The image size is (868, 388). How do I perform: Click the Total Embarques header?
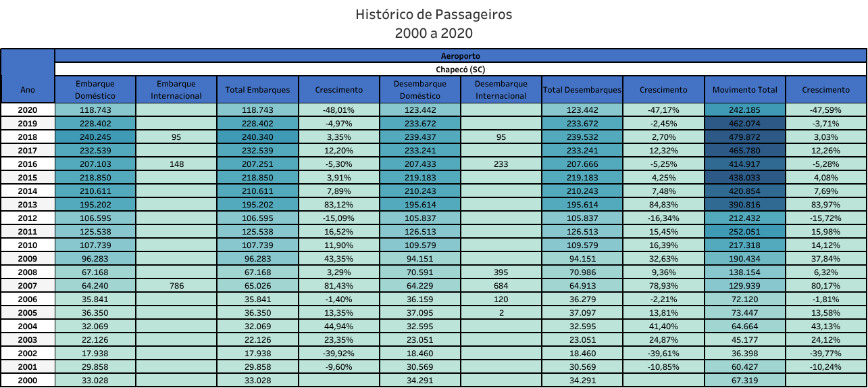[257, 90]
